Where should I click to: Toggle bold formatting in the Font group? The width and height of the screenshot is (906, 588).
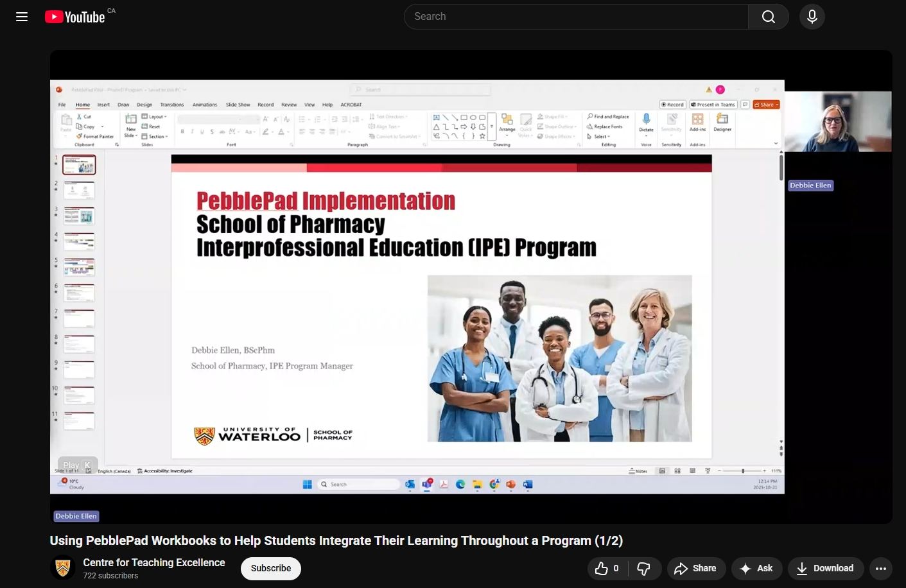click(x=182, y=131)
